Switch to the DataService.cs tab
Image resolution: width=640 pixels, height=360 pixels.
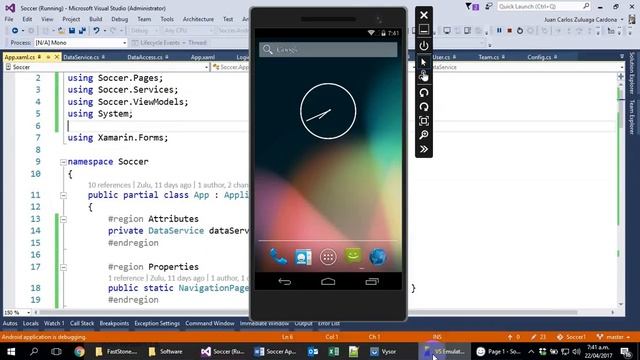(x=81, y=57)
